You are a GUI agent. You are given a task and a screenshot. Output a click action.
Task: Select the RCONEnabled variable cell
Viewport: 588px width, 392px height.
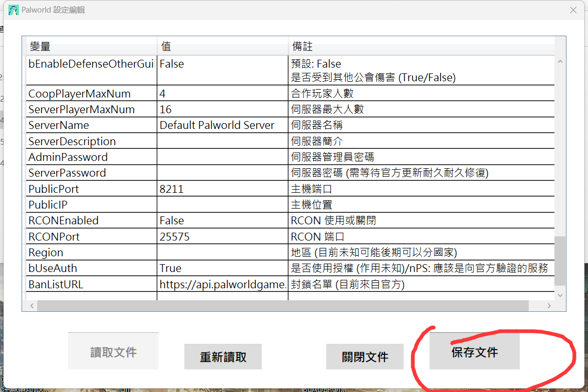coord(91,220)
